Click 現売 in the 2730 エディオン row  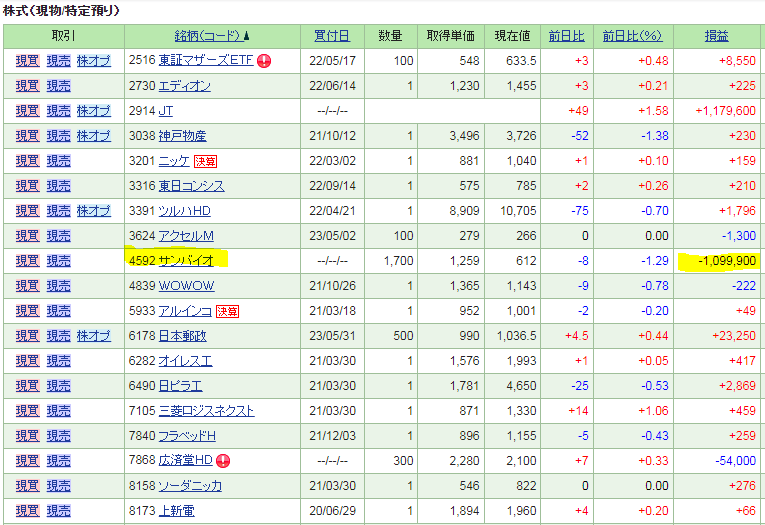pyautogui.click(x=59, y=86)
